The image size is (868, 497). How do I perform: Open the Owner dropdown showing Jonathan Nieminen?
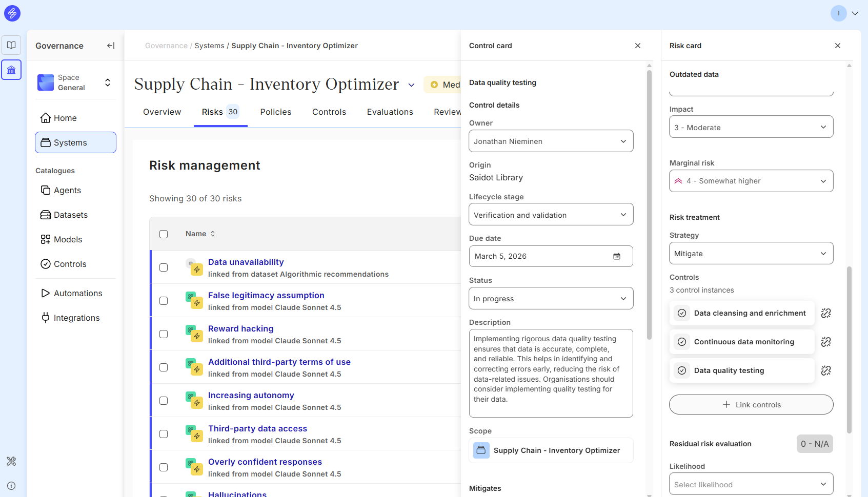pos(551,141)
